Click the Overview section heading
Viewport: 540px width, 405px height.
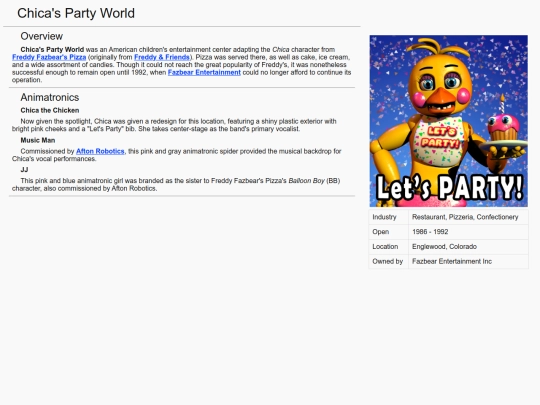[41, 36]
